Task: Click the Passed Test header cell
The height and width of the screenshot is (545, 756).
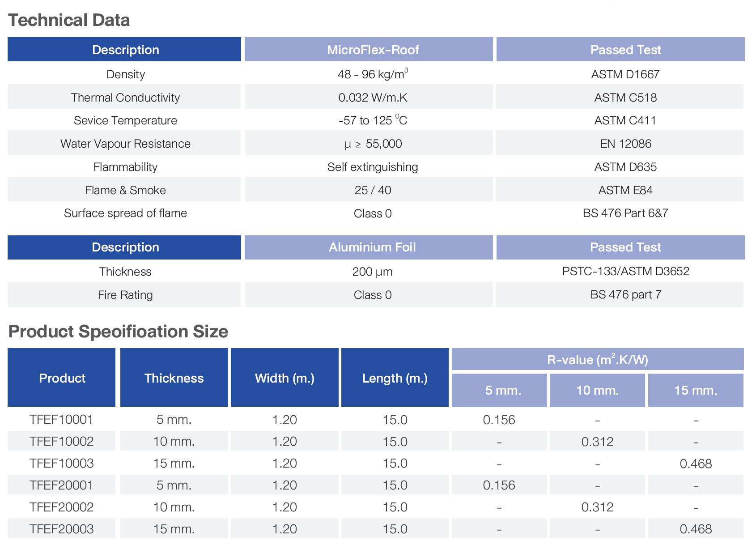Action: (625, 50)
